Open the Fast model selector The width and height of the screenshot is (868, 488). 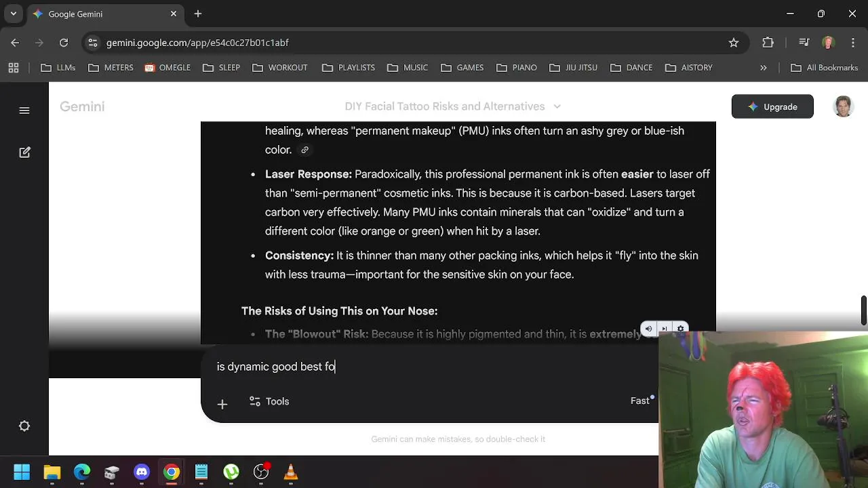click(x=642, y=401)
